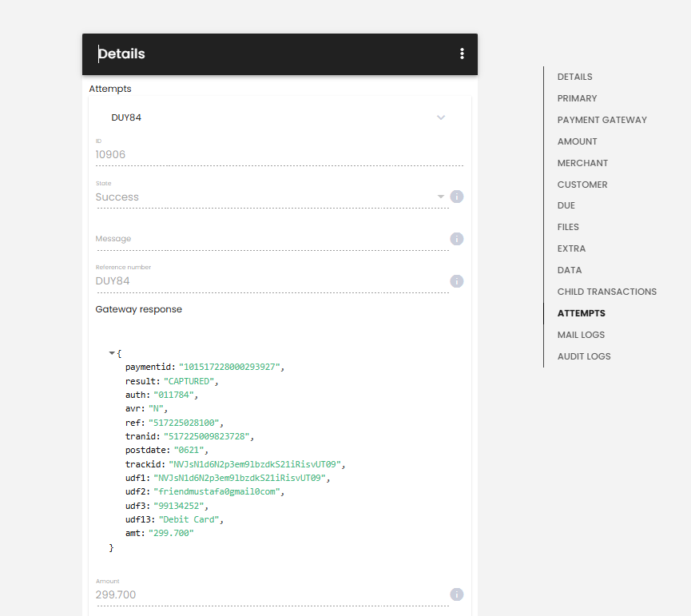Click the Reference number field DUY84
The height and width of the screenshot is (616, 691).
(272, 281)
